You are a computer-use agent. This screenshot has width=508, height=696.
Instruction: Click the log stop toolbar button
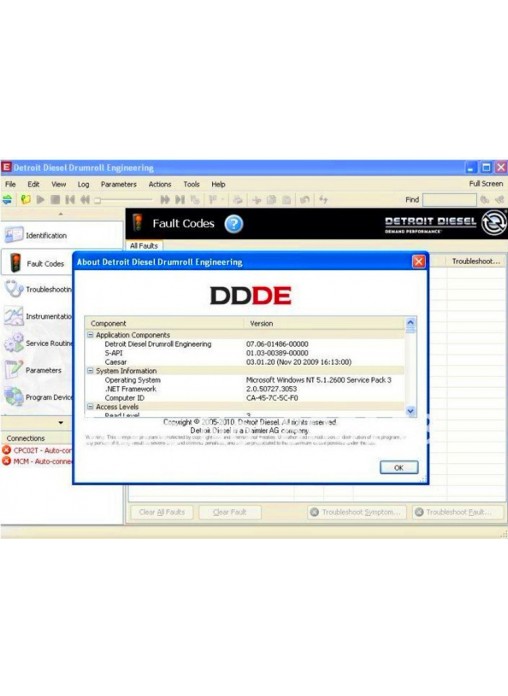click(x=56, y=200)
